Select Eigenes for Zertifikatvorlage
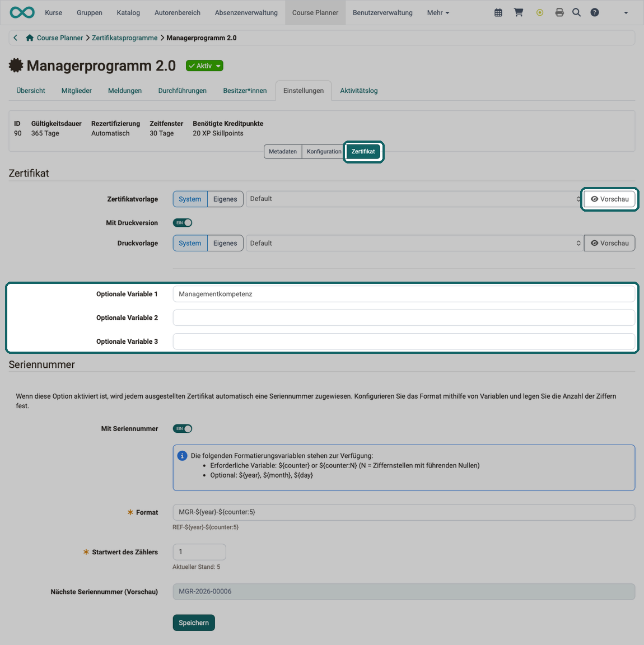This screenshot has height=645, width=644. pyautogui.click(x=225, y=199)
